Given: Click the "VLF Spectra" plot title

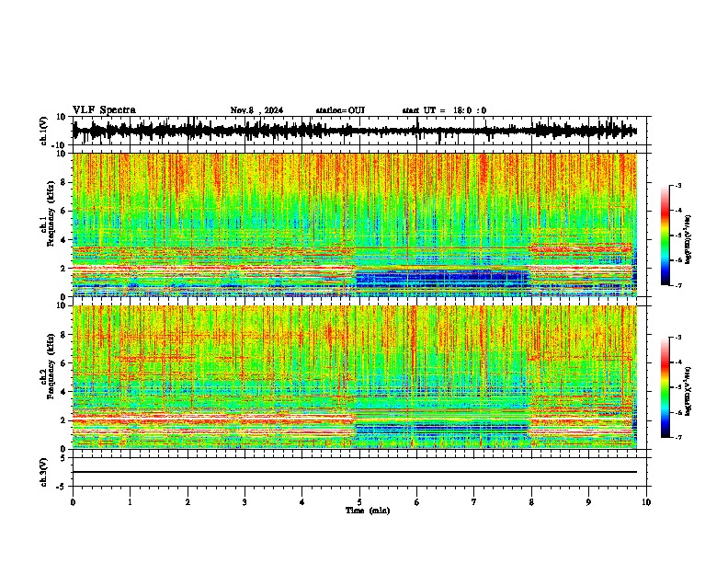Looking at the screenshot, I should pos(104,109).
